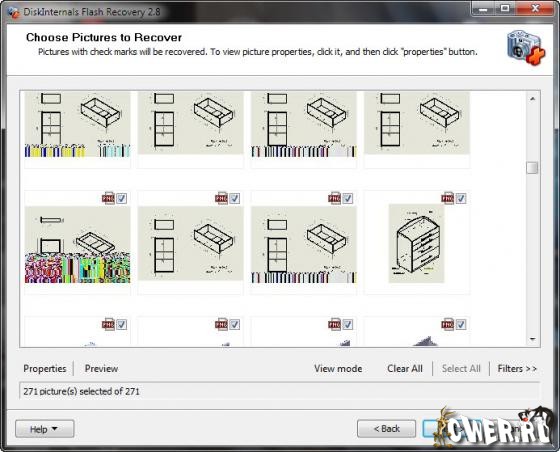This screenshot has width=560, height=452.
Task: Expand the Filters >> panel
Action: (x=517, y=368)
